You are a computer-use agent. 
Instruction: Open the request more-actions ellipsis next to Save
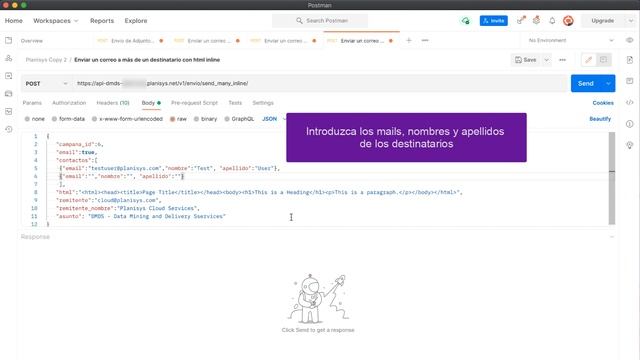[x=562, y=60]
